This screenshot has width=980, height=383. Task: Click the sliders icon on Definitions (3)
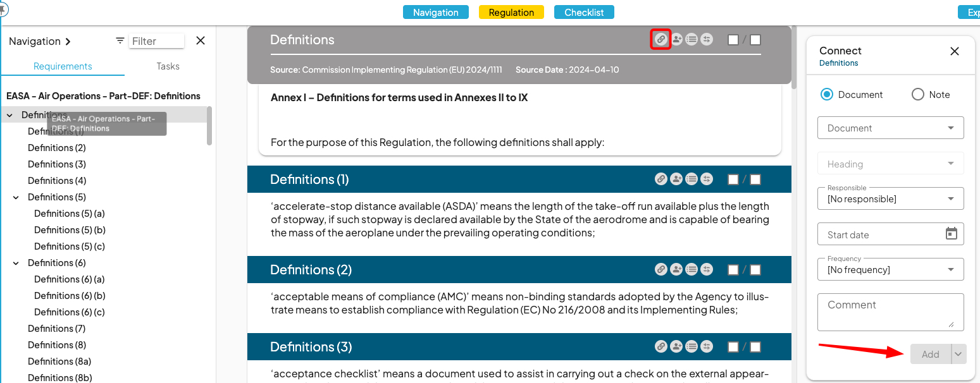coord(707,347)
